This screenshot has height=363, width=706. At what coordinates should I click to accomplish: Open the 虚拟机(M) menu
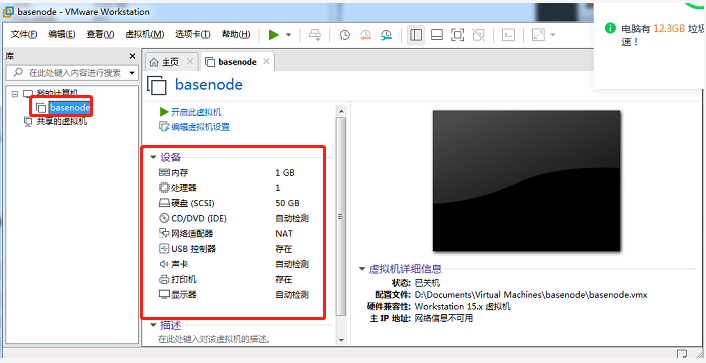(145, 34)
